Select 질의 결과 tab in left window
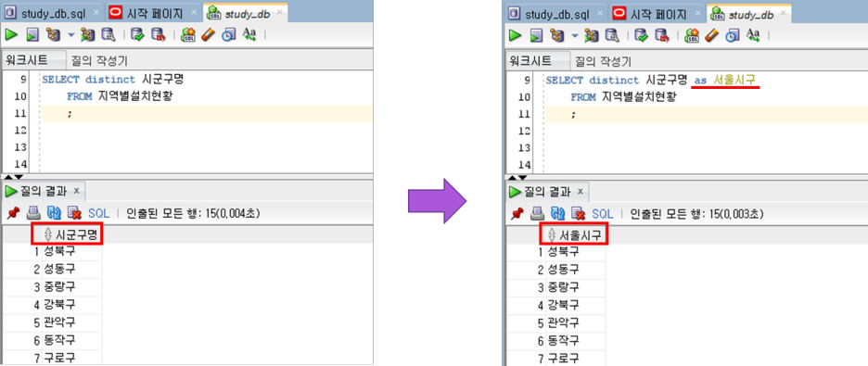868x366 pixels. coord(44,191)
